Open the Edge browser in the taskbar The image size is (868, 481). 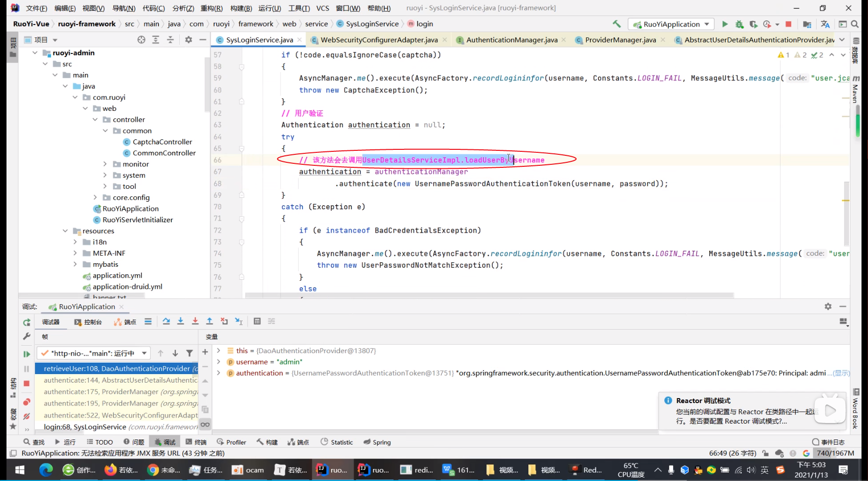click(46, 470)
